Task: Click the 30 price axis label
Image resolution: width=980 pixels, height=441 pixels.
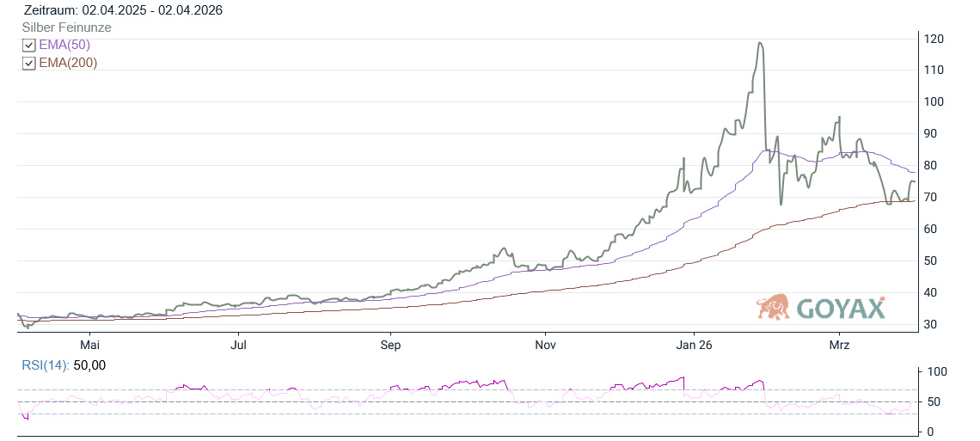Action: click(x=931, y=325)
